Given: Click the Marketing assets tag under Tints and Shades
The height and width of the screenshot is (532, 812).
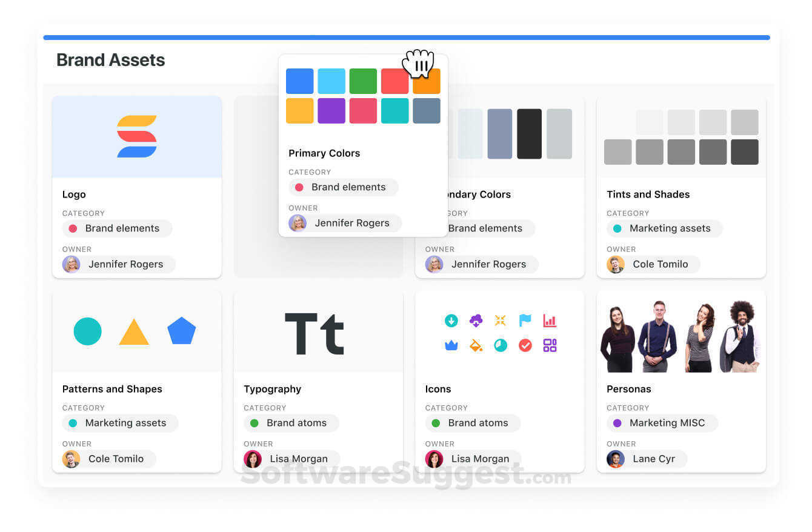Looking at the screenshot, I should 664,228.
